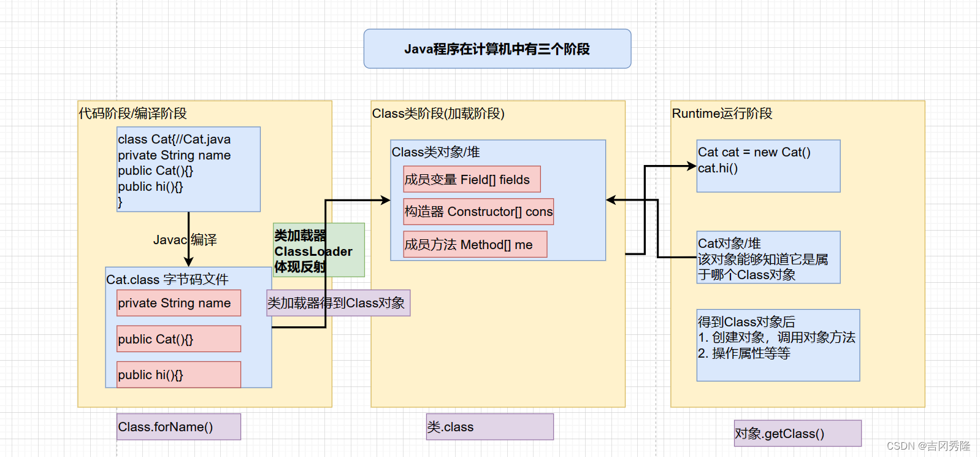This screenshot has height=457, width=980.
Task: Click the "成员方法 Method[] me" box
Action: pos(475,244)
